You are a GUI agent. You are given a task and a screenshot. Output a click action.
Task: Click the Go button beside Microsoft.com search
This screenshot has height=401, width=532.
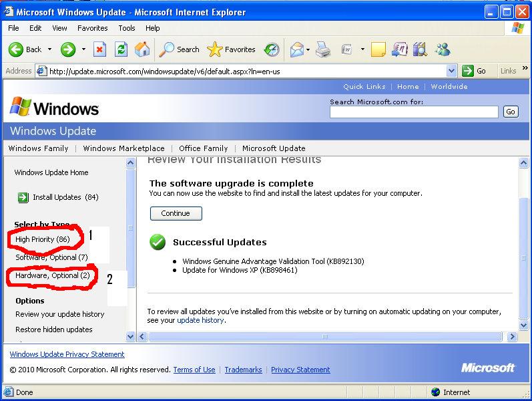[x=510, y=112]
